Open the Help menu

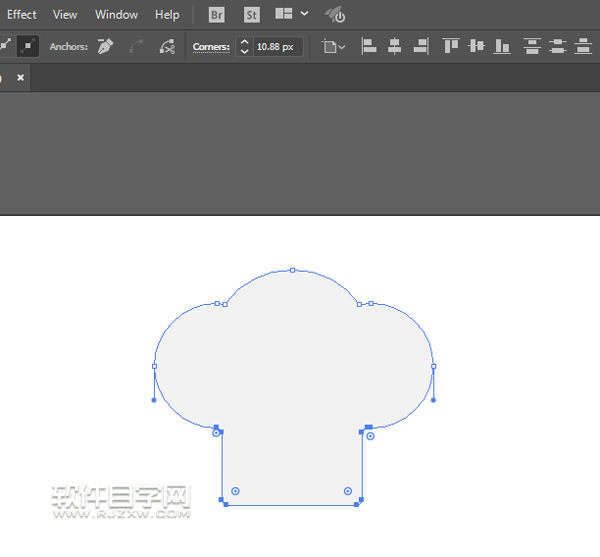167,15
